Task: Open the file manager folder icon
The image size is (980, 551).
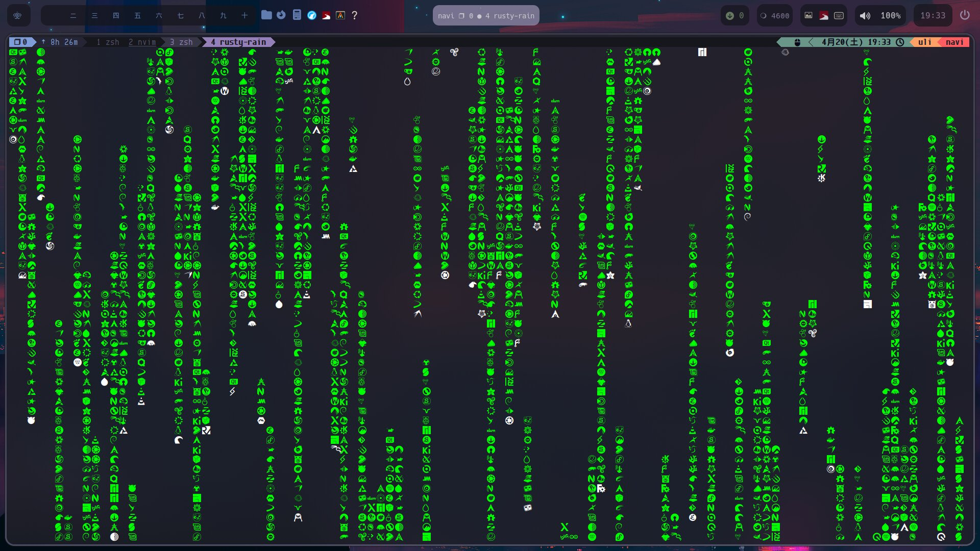Action: pyautogui.click(x=266, y=15)
